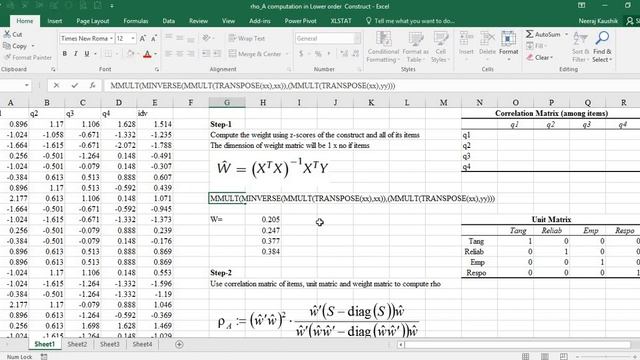Image resolution: width=640 pixels, height=360 pixels.
Task: Open Format as Table gallery
Action: click(x=415, y=47)
